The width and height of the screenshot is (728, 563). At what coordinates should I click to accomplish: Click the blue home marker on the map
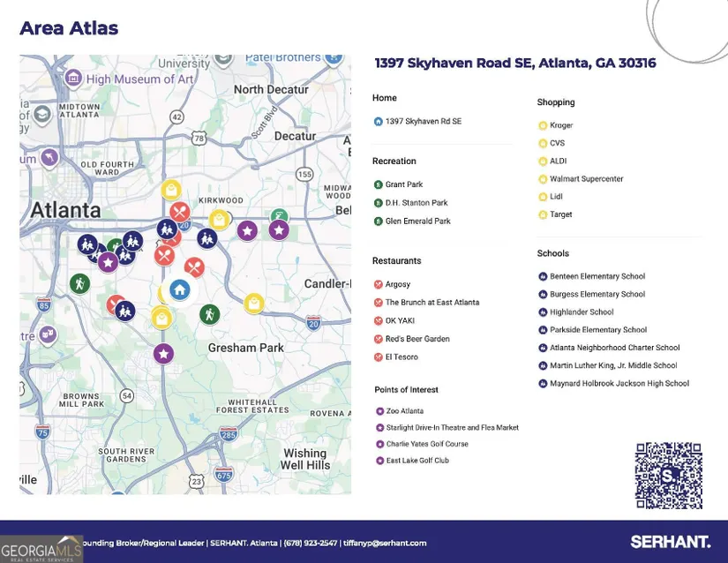(x=180, y=289)
